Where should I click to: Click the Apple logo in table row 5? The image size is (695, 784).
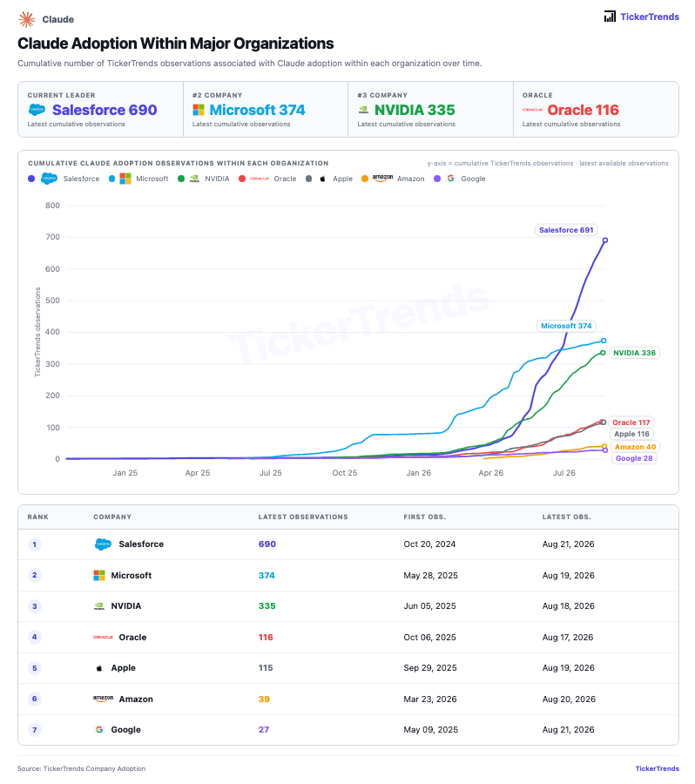[99, 668]
